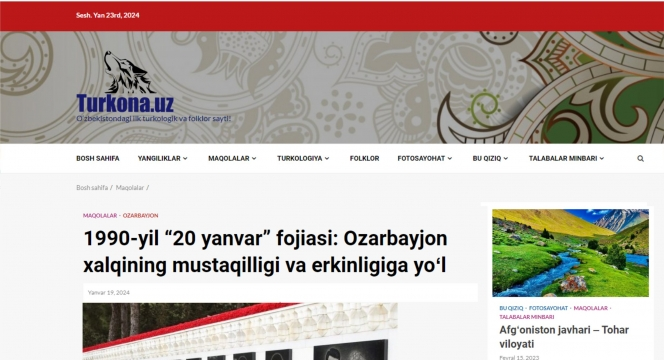The width and height of the screenshot is (664, 360).
Task: Open the Yangiliklar menu
Action: tap(159, 158)
